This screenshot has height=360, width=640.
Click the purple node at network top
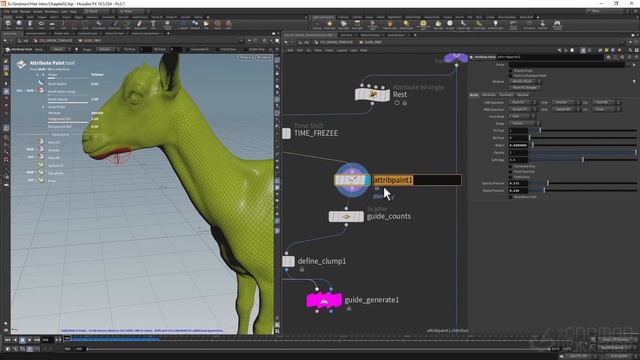click(x=456, y=58)
